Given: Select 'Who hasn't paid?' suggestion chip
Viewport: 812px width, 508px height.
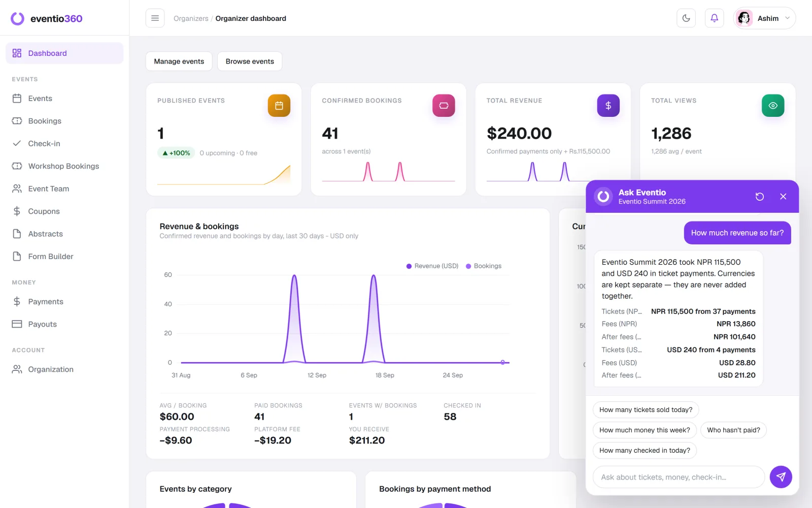Looking at the screenshot, I should click(733, 430).
